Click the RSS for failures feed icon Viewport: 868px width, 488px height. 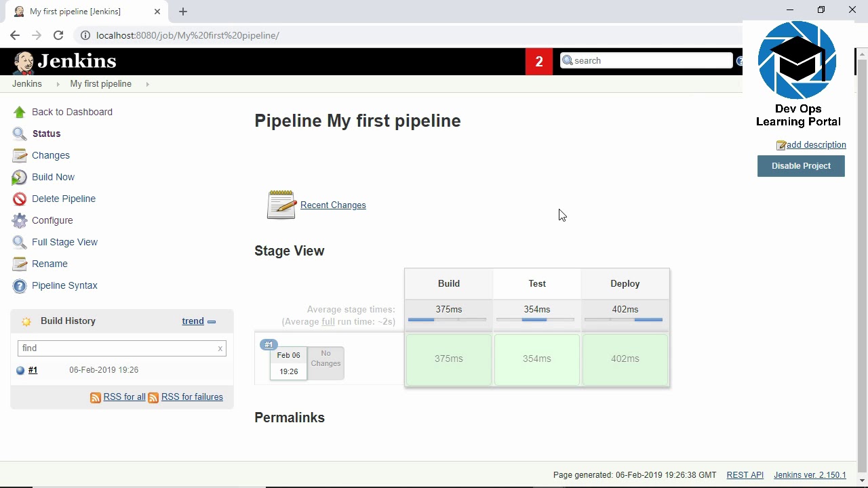tap(153, 398)
